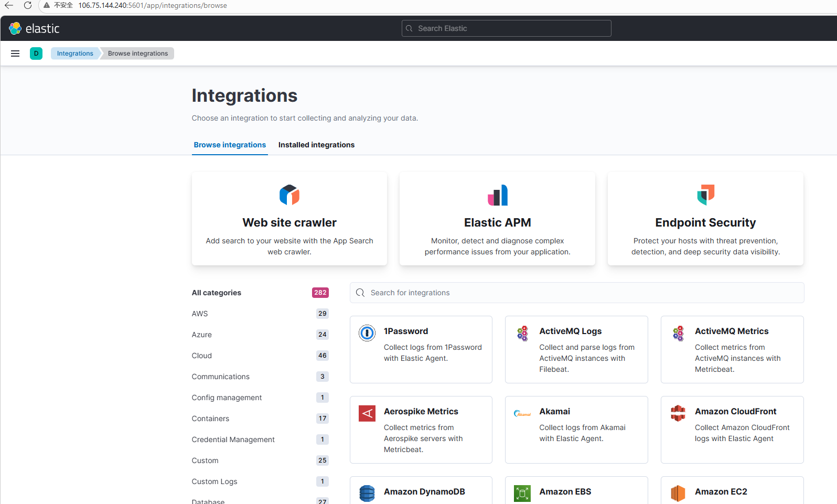Click the Cloud count badge 46
This screenshot has height=504, width=837.
point(323,356)
